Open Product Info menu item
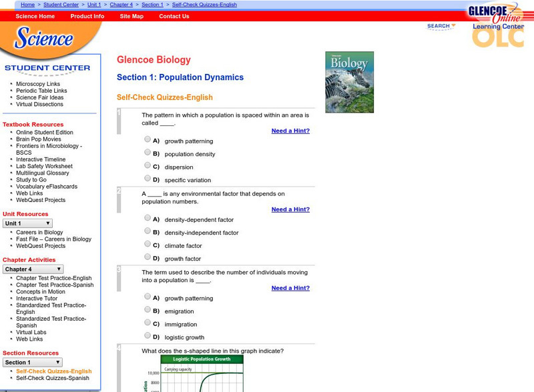Screen dimensions: 534x392 (87, 16)
